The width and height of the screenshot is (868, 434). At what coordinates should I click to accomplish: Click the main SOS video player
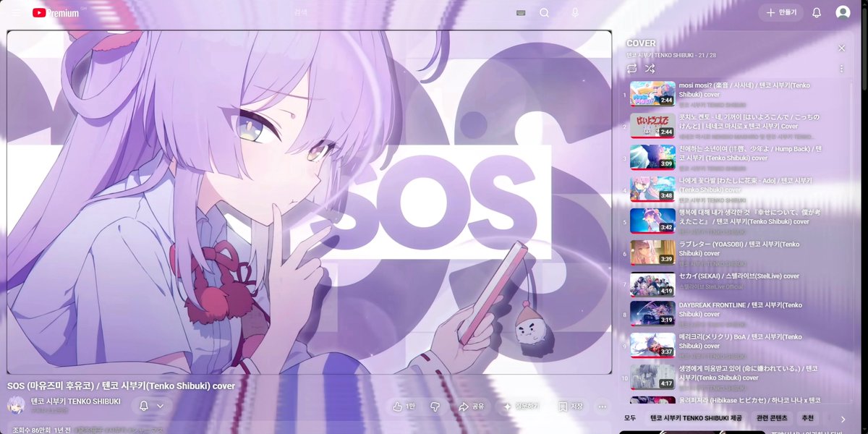pos(310,202)
